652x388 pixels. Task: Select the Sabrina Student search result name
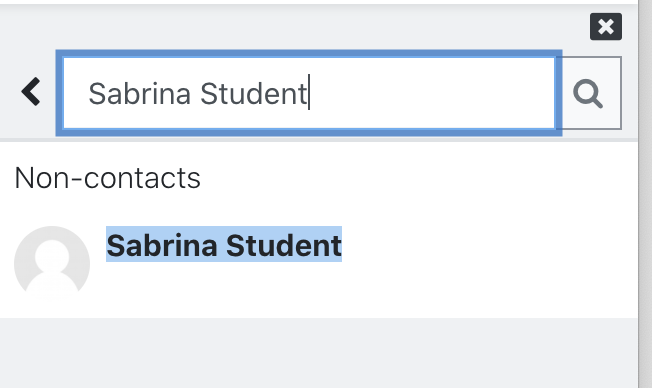(224, 245)
